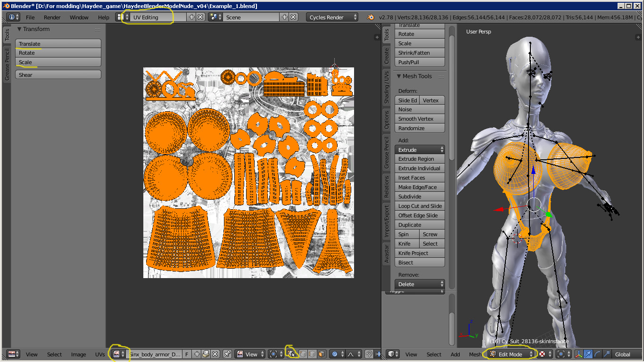Open the UVs menu in UV editor
This screenshot has width=644, height=362.
click(100, 354)
